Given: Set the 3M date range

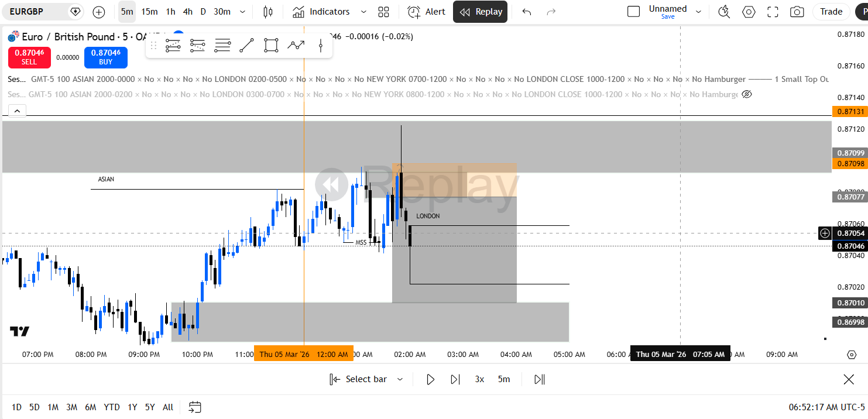Looking at the screenshot, I should click(71, 407).
